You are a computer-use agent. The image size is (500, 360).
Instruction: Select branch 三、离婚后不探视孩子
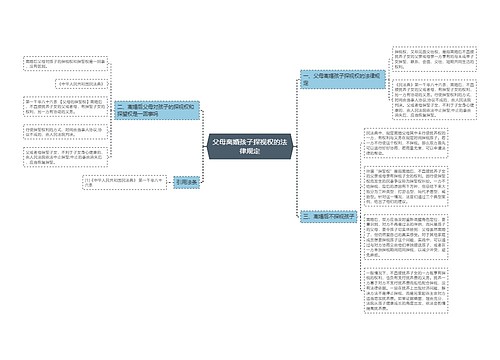tap(329, 217)
